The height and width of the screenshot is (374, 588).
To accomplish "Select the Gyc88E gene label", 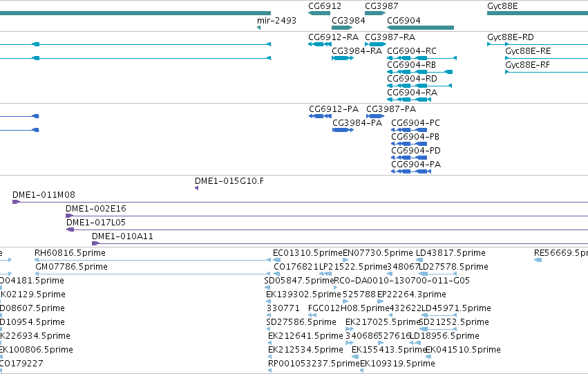I will [x=502, y=6].
